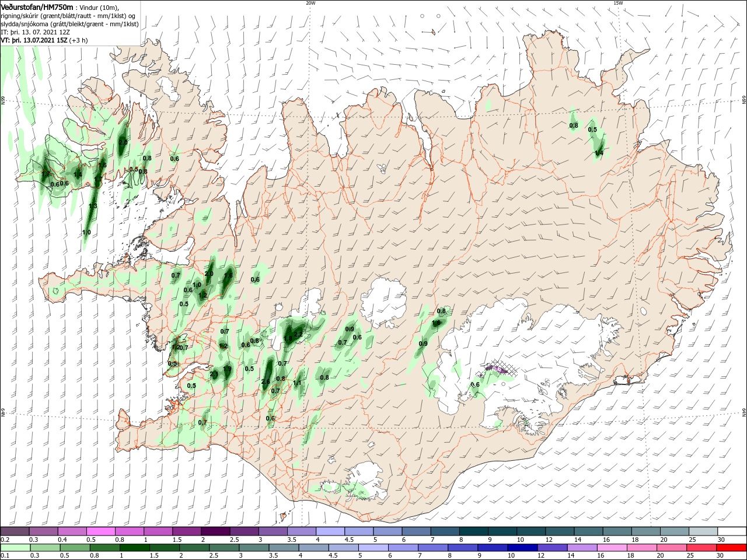Screen dimensions: 747x560
Task: Click the 0.8 value in northeast Iceland
Action: click(x=574, y=125)
